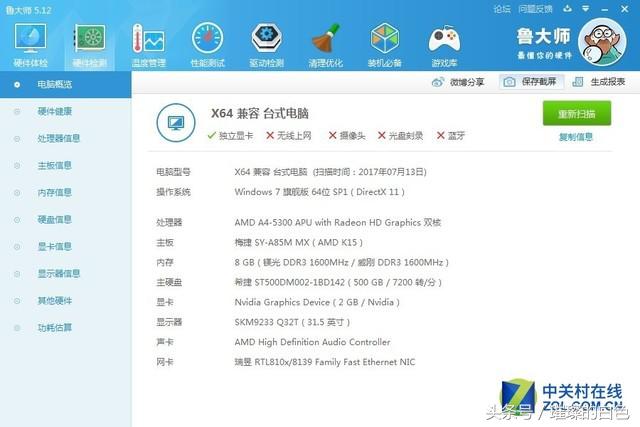The height and width of the screenshot is (427, 640).
Task: Open 驱动检测 driver detection icon
Action: tap(266, 44)
